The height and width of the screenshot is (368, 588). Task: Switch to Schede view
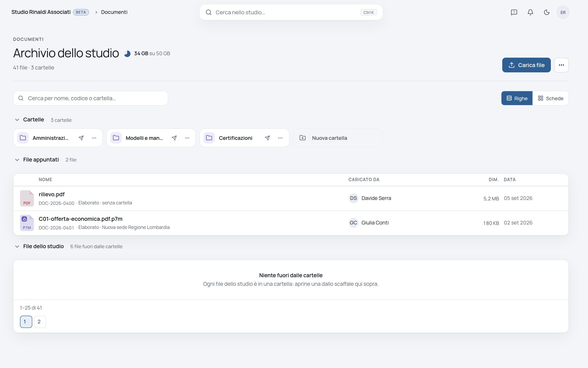(550, 98)
